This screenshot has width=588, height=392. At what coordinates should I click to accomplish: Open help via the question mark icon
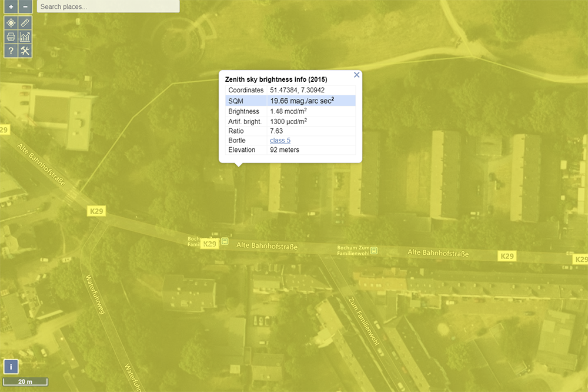coord(11,51)
